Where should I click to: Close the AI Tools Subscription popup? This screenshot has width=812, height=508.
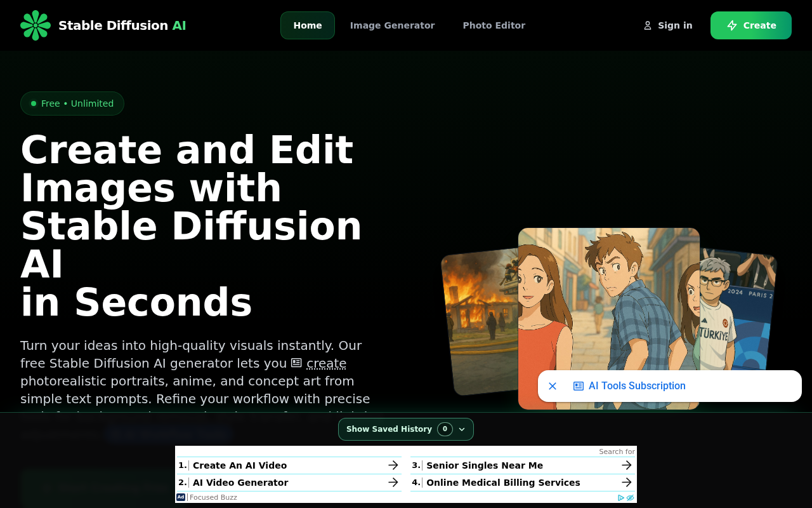(553, 386)
